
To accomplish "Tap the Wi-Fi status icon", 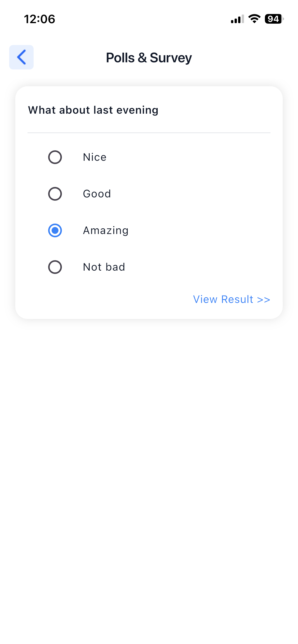I will 254,19.
